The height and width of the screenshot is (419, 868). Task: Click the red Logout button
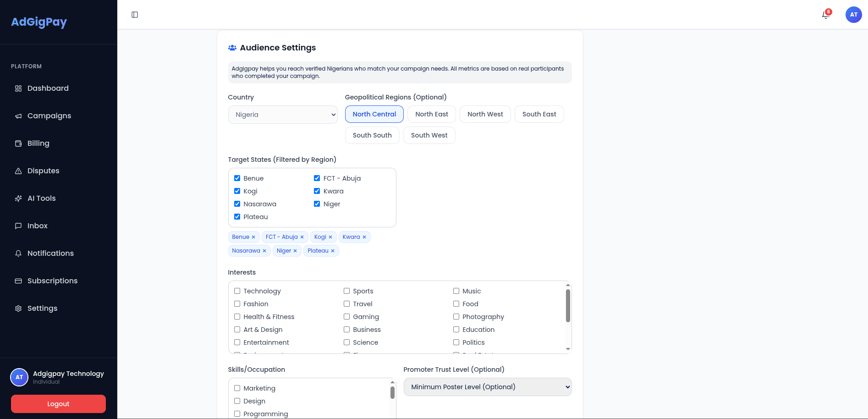coord(58,404)
